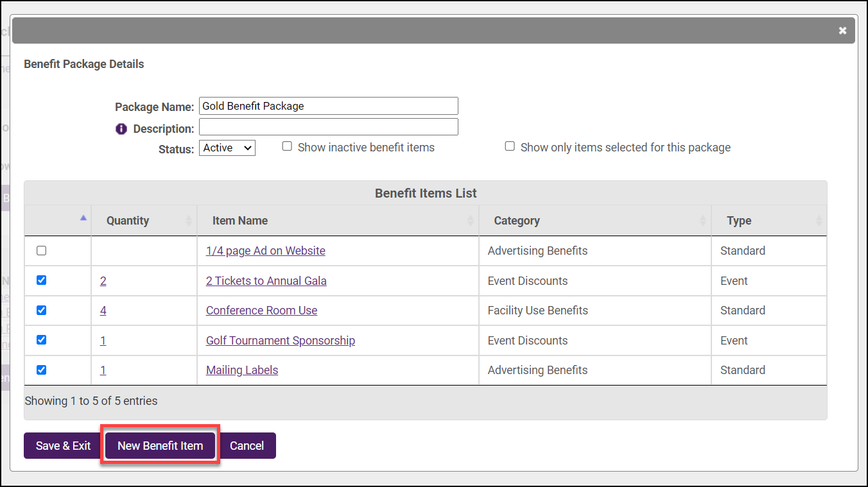The width and height of the screenshot is (868, 487).
Task: Focus the empty Description text field
Action: [328, 127]
